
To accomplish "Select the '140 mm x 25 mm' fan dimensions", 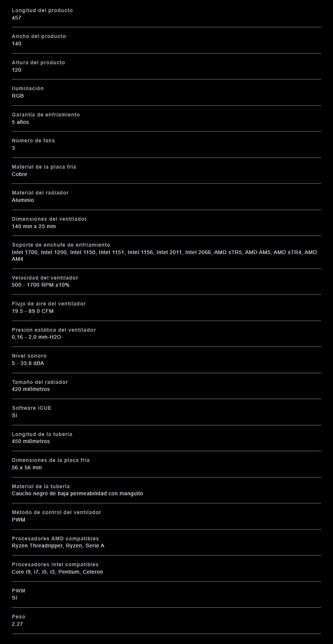I will (34, 226).
